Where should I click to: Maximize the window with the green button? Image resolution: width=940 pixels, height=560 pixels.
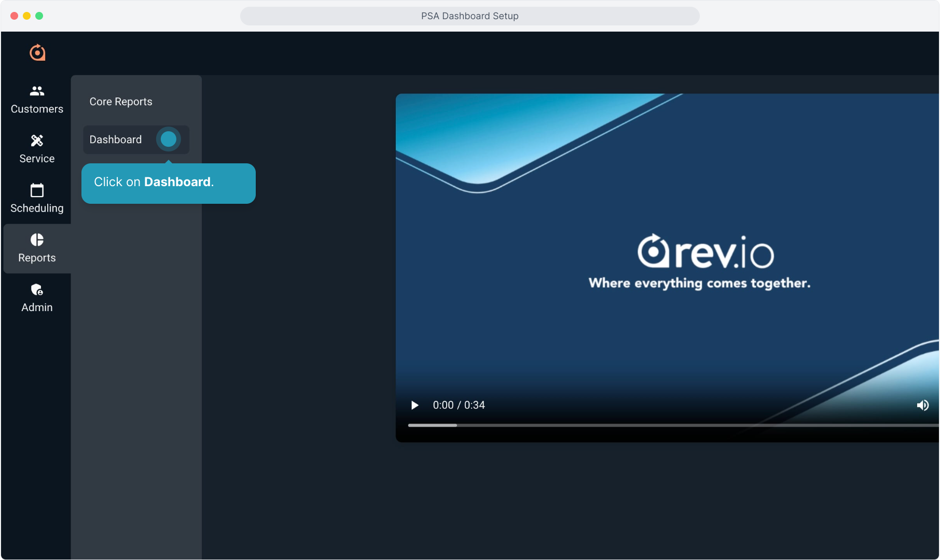point(39,16)
